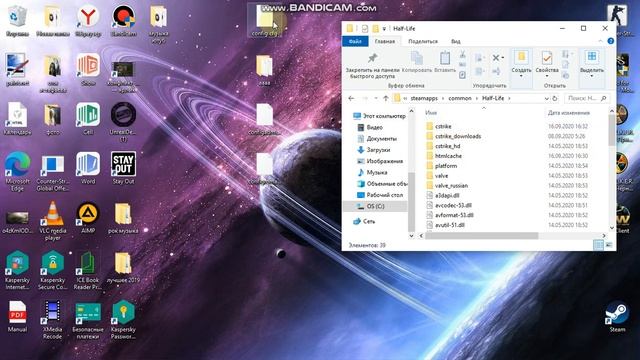Click the file list horizontal scrollbar
Image resolution: width=640 pixels, height=360 pixels.
point(482,236)
